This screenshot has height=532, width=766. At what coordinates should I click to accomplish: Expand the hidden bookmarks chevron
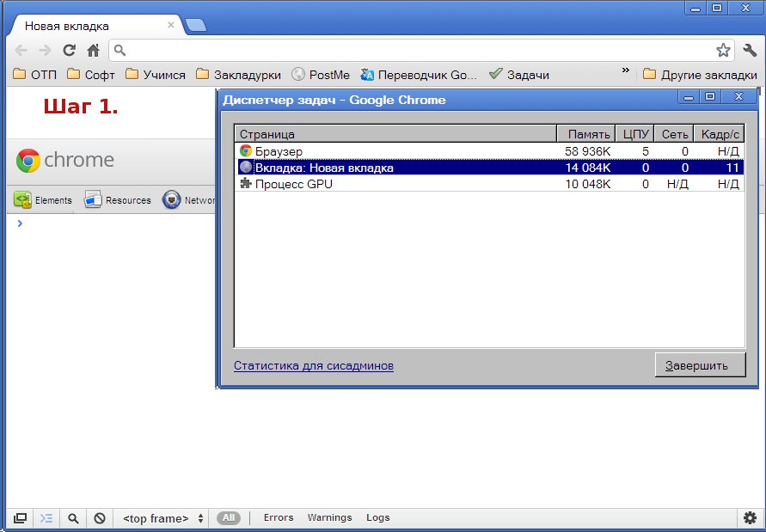coord(625,70)
